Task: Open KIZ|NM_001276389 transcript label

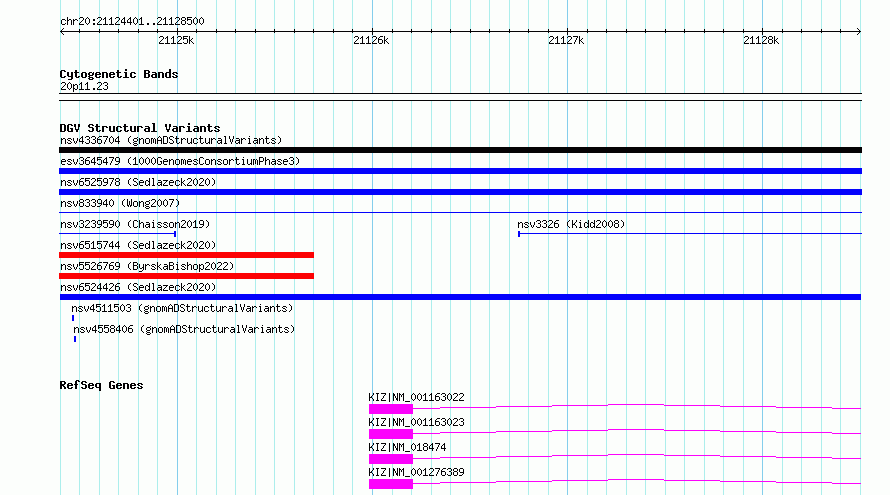Action: click(x=416, y=472)
